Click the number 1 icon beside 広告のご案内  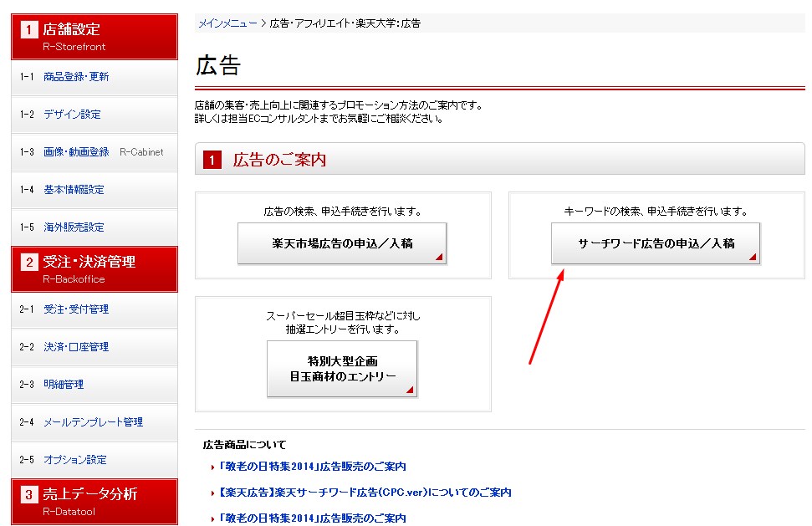pyautogui.click(x=212, y=160)
